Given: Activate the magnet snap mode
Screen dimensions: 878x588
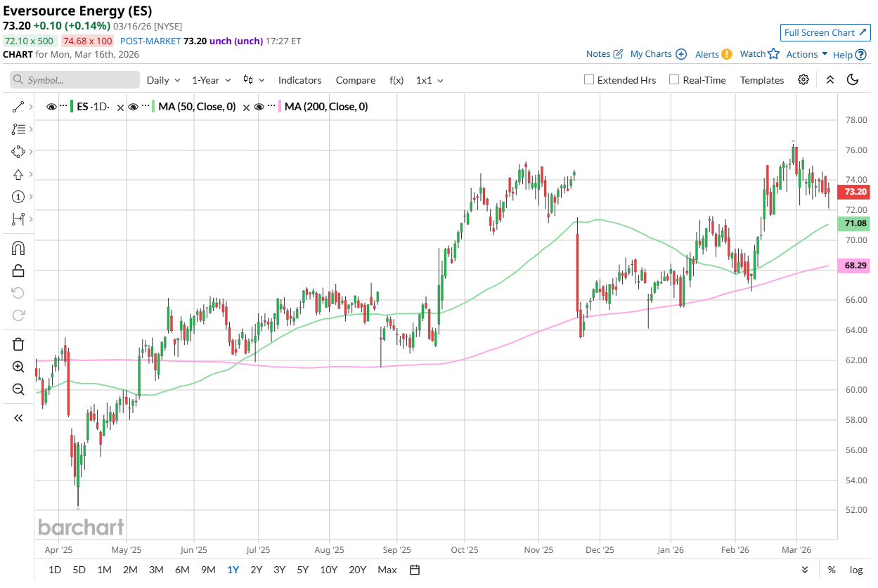Looking at the screenshot, I should [18, 248].
